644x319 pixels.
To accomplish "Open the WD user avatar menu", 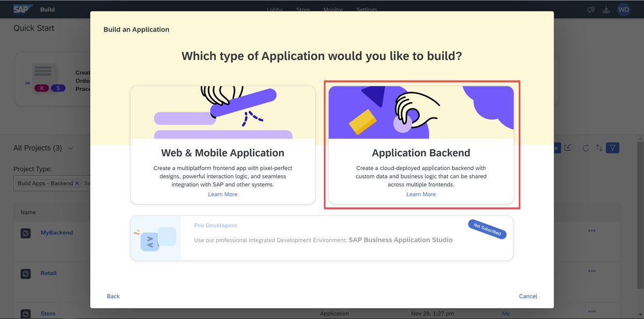I will tap(624, 9).
